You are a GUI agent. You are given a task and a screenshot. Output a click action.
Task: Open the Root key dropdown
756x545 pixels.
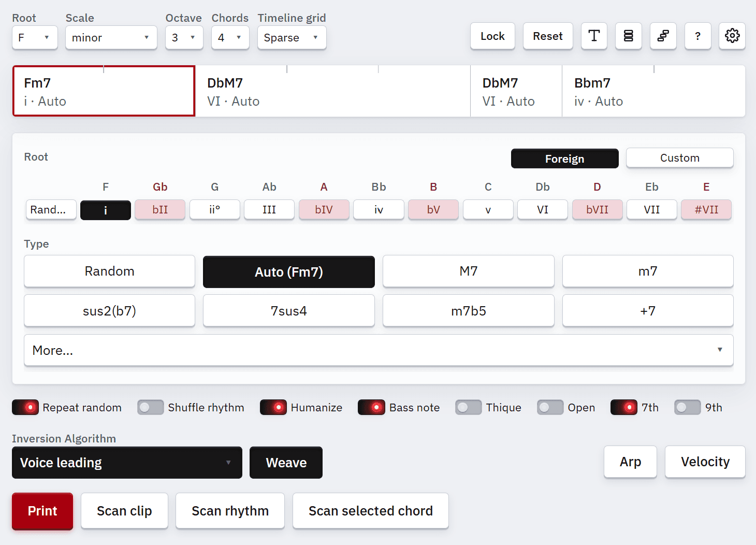pyautogui.click(x=35, y=38)
